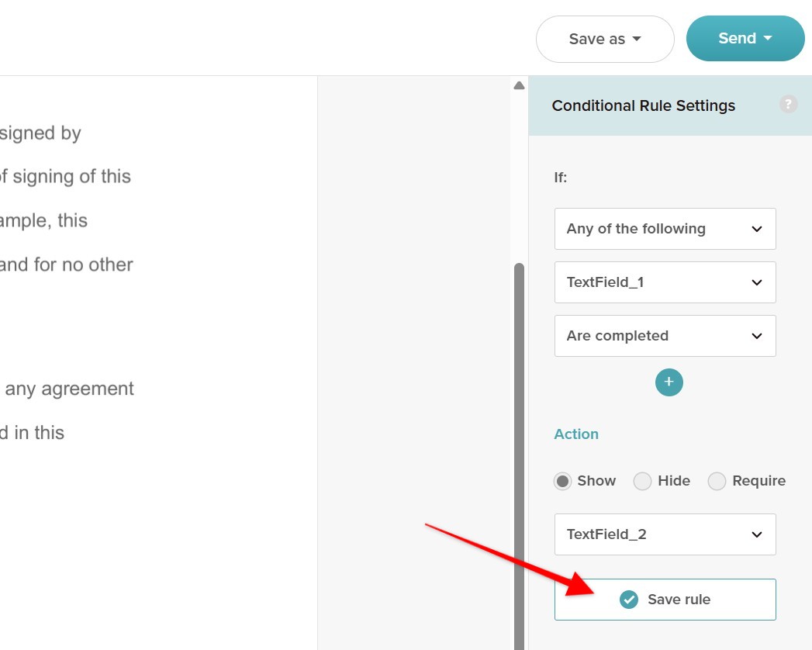Click the vertical scrollbar thumb
The width and height of the screenshot is (812, 650).
pyautogui.click(x=519, y=456)
